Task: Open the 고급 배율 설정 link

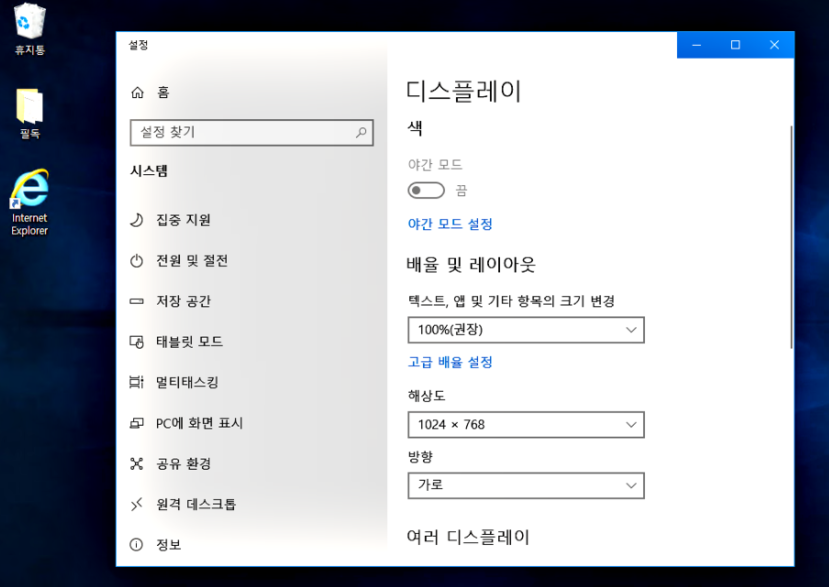Action: tap(450, 362)
